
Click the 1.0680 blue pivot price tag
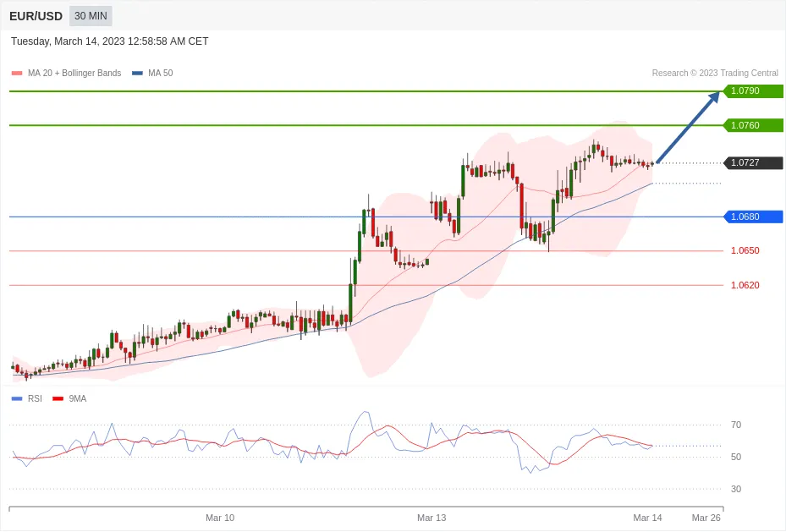(753, 217)
